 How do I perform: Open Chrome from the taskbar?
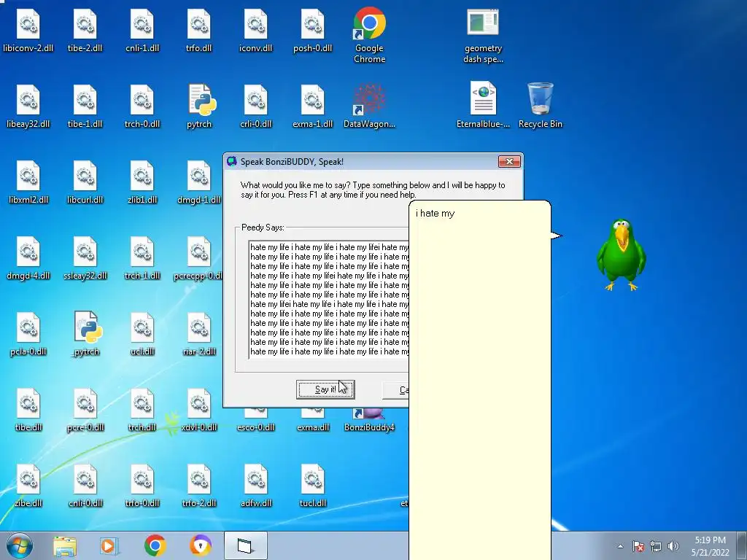(155, 545)
